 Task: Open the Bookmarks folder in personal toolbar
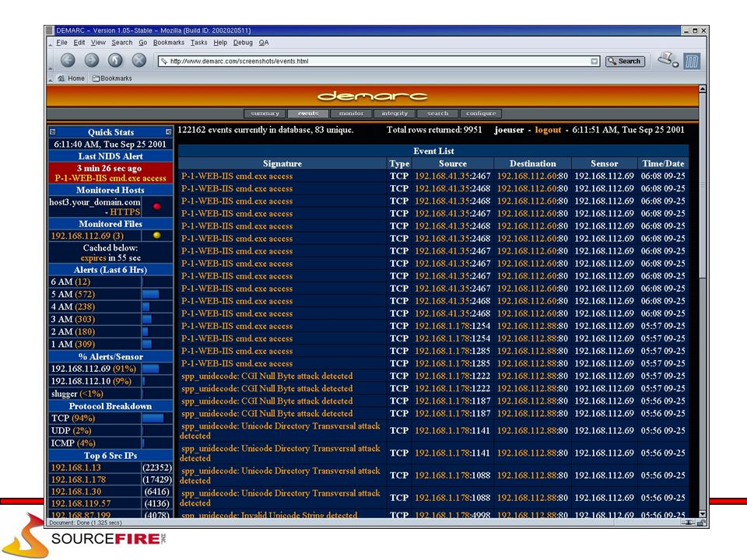(x=112, y=78)
